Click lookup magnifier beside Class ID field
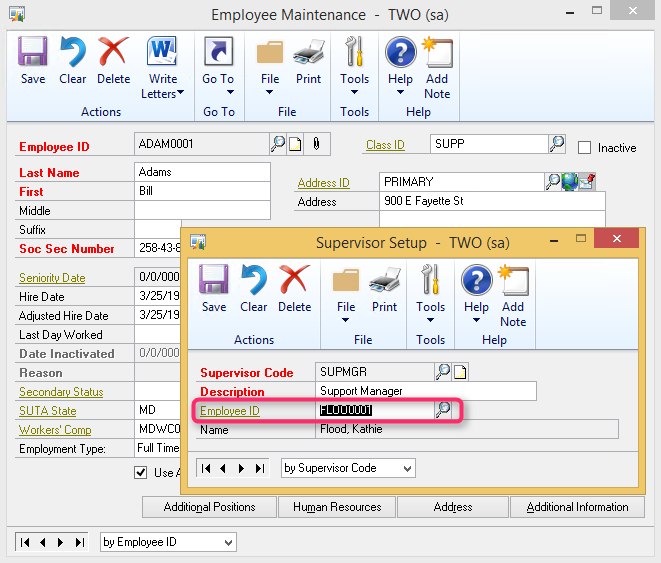661x563 pixels. point(557,144)
